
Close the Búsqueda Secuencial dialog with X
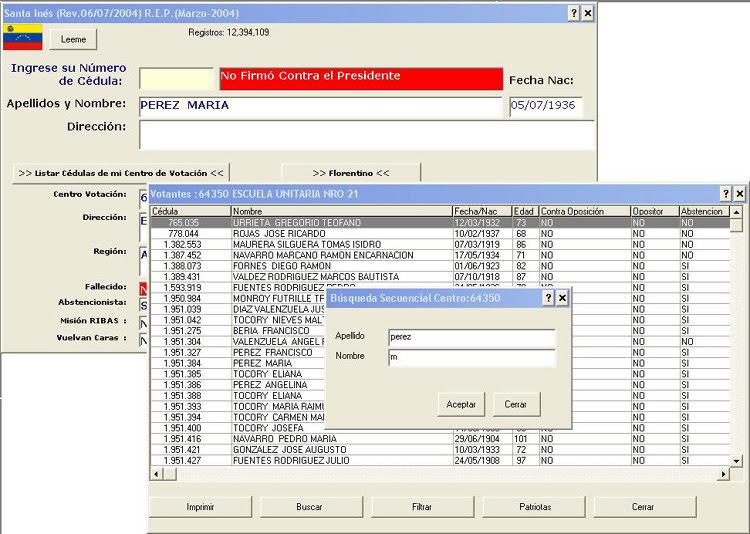[x=562, y=298]
